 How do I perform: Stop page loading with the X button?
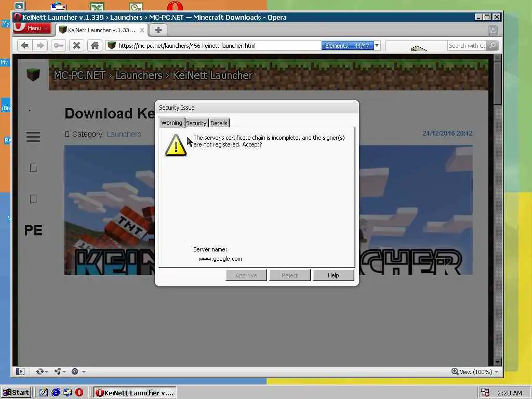pos(77,46)
